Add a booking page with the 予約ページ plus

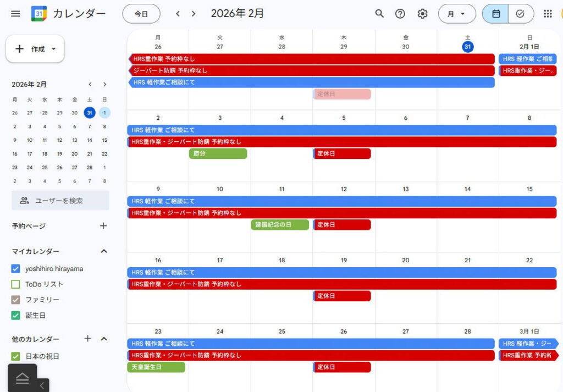103,225
